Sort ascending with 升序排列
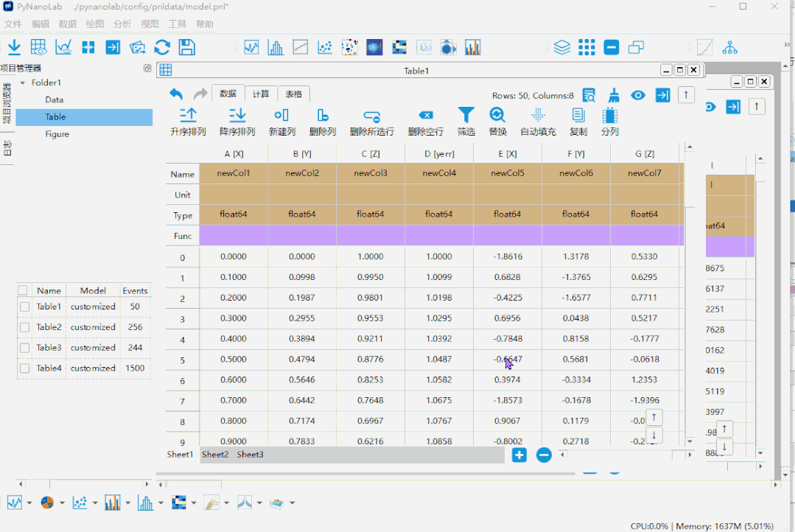Screen dimensions: 795x532 pyautogui.click(x=188, y=122)
